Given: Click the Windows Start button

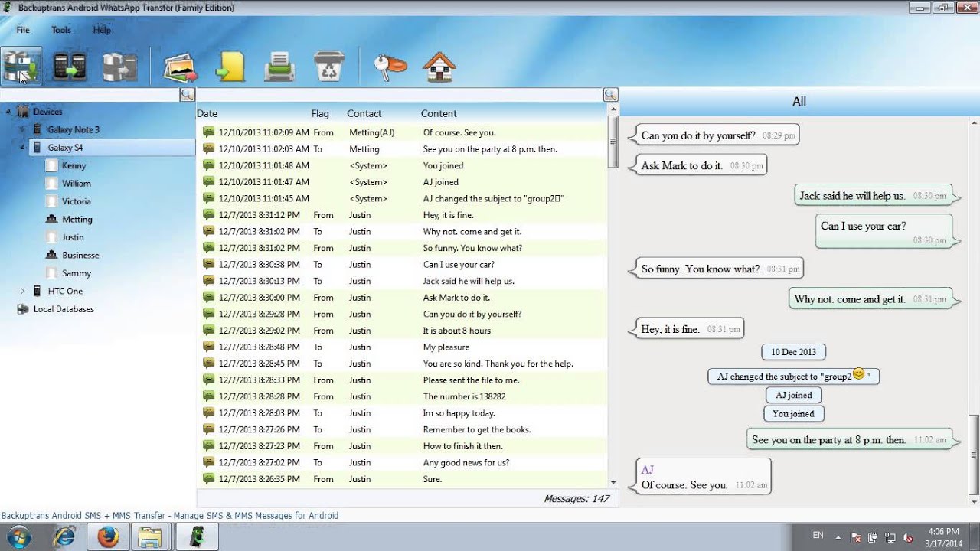Looking at the screenshot, I should click(19, 536).
